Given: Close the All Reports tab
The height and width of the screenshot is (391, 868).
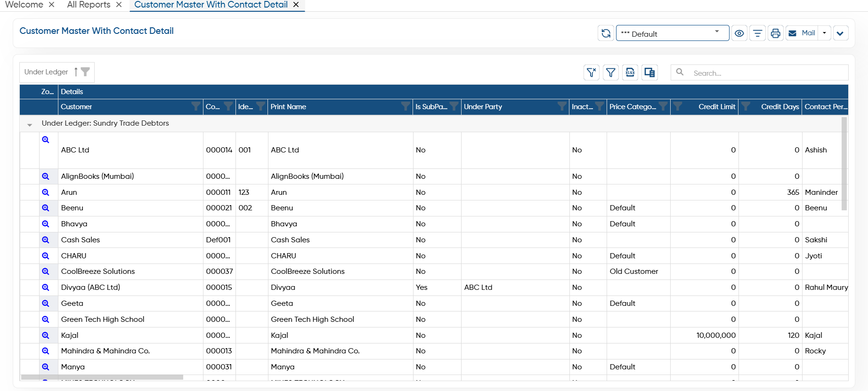Looking at the screenshot, I should click(x=119, y=5).
